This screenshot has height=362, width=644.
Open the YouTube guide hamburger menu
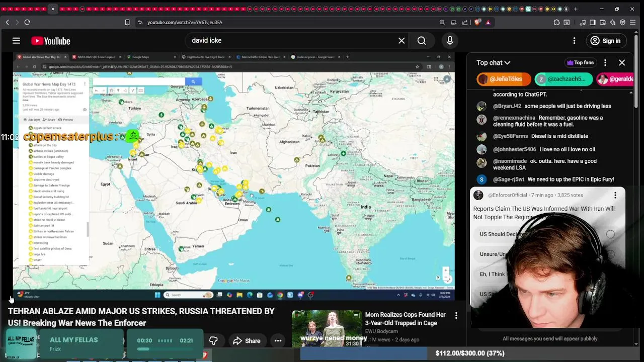click(x=16, y=41)
